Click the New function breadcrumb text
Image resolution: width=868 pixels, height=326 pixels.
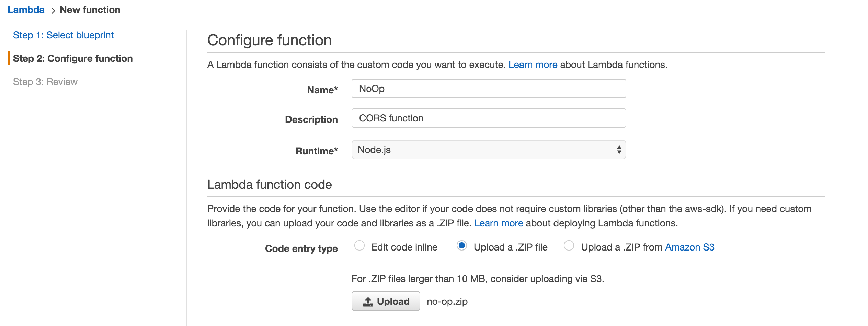coord(90,10)
